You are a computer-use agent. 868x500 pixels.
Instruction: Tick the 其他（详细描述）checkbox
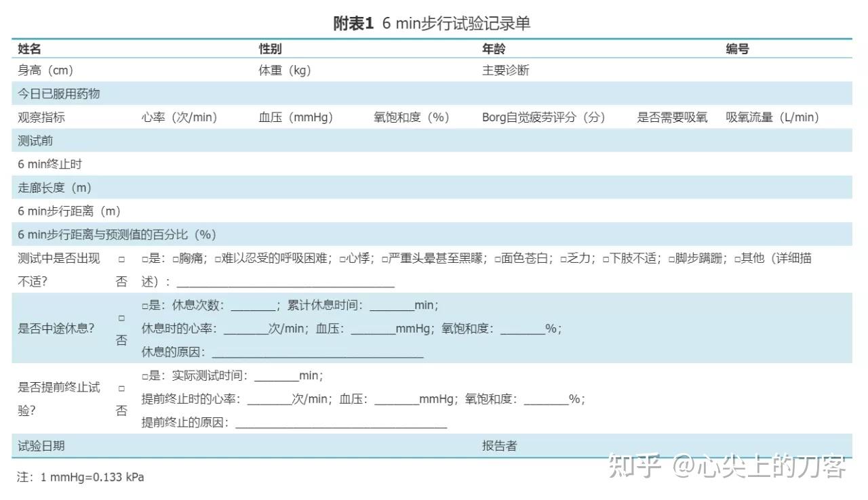737,259
